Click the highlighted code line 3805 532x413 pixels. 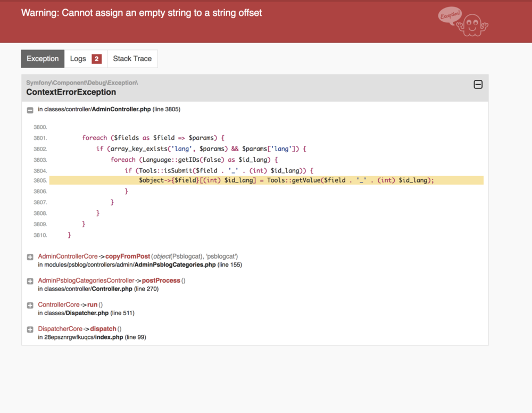[x=267, y=180]
